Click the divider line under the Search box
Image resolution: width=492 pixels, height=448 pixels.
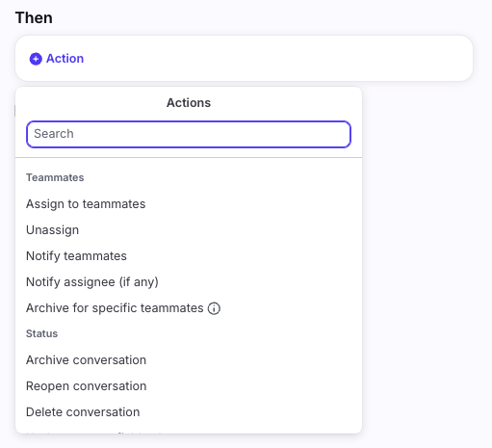189,158
